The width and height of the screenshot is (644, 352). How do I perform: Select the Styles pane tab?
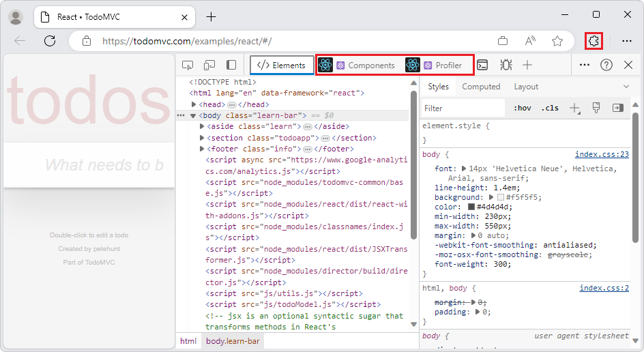click(x=438, y=87)
